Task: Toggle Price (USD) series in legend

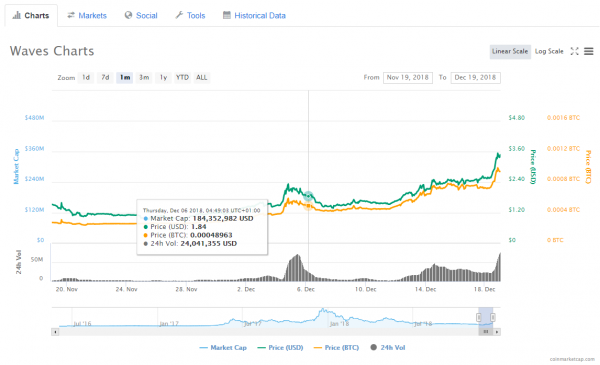Action: 280,347
